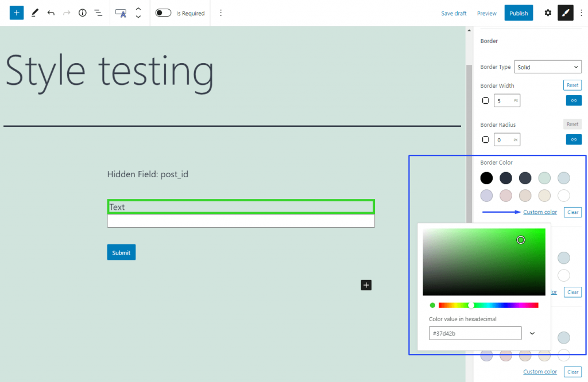Open the editor options menu
Image resolution: width=588 pixels, height=382 pixels.
(x=581, y=13)
